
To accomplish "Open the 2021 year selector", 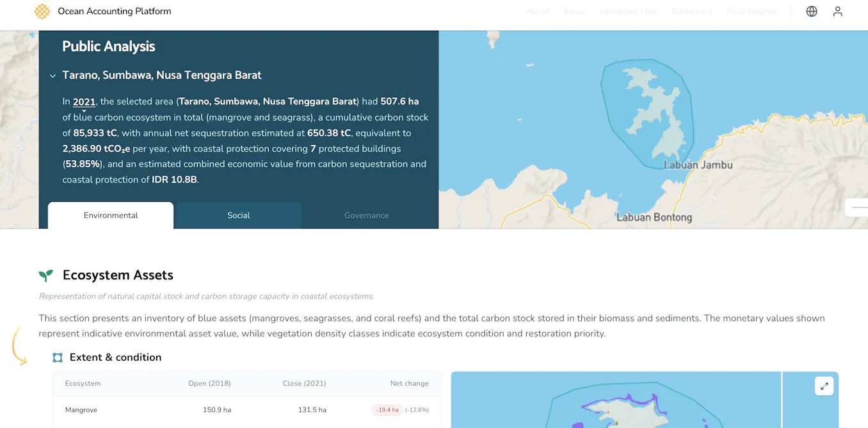I will pyautogui.click(x=84, y=102).
